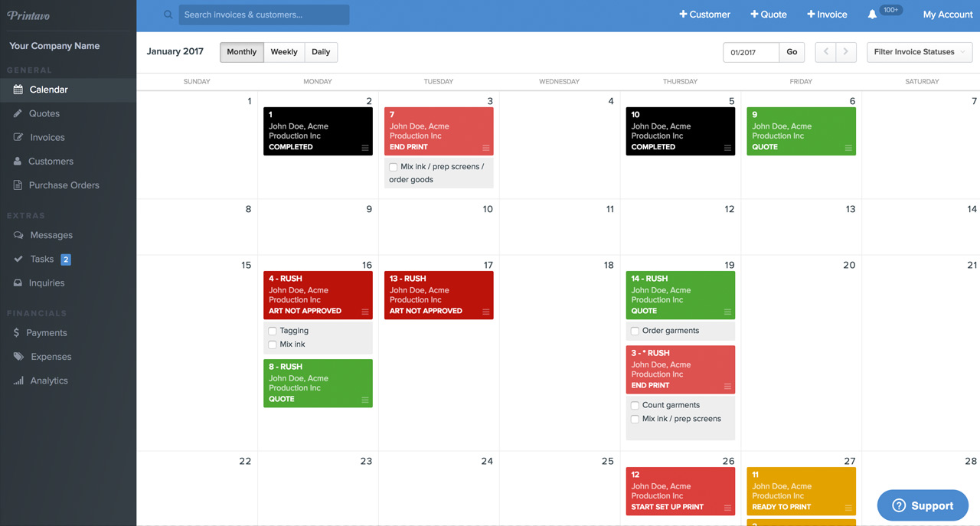This screenshot has width=980, height=526.
Task: Tick the Order garments checkbox
Action: tap(635, 331)
